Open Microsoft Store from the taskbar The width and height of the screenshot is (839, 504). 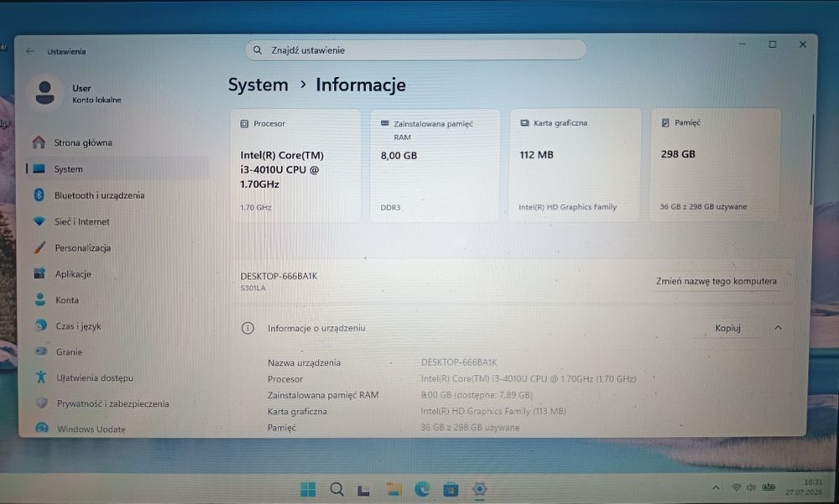[x=451, y=489]
